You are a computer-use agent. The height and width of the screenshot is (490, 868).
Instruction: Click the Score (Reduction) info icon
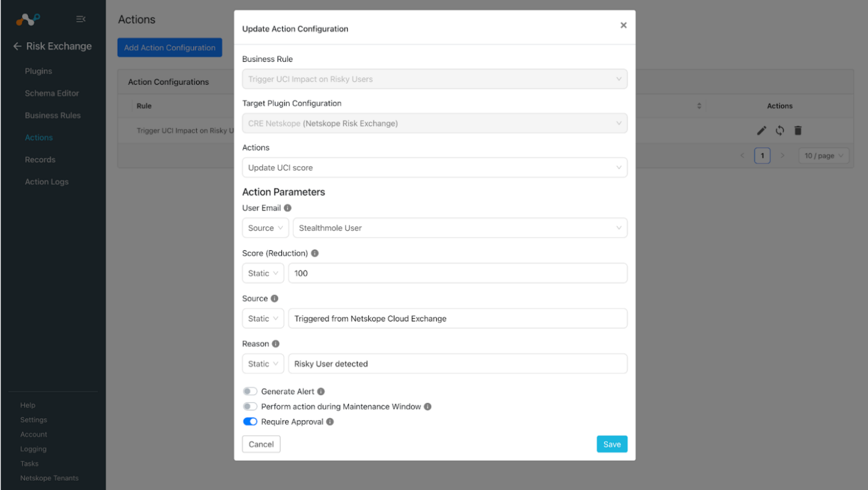pos(315,253)
